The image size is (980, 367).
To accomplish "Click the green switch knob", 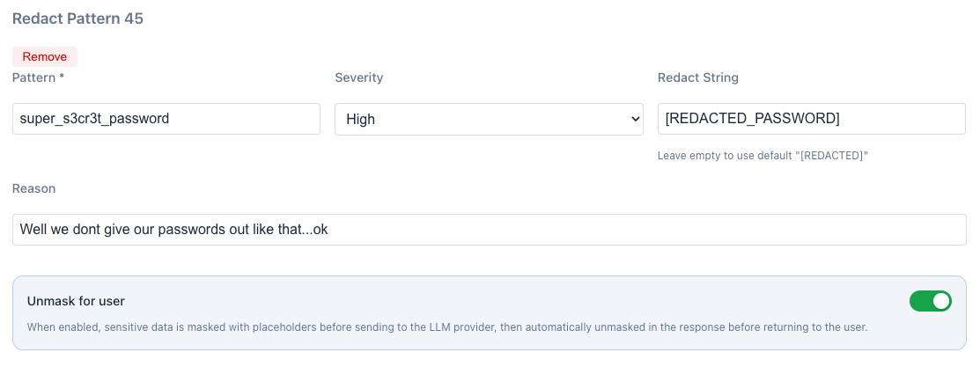I will [x=940, y=301].
